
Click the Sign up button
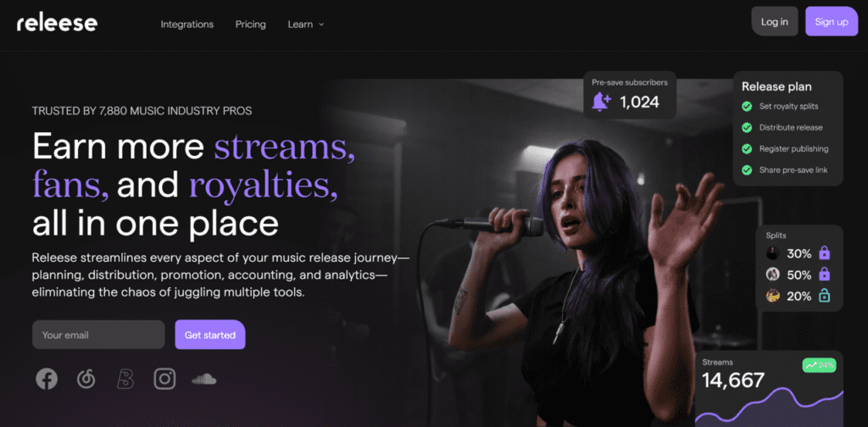coord(832,21)
